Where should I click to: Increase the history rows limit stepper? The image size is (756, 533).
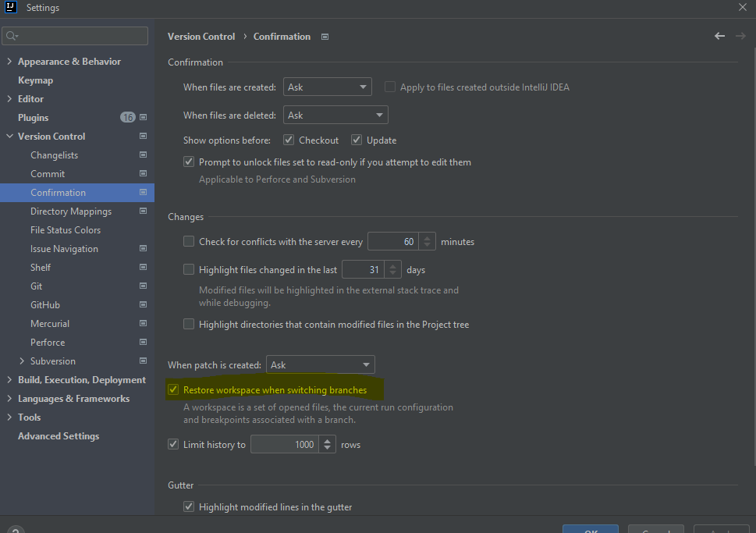(328, 440)
